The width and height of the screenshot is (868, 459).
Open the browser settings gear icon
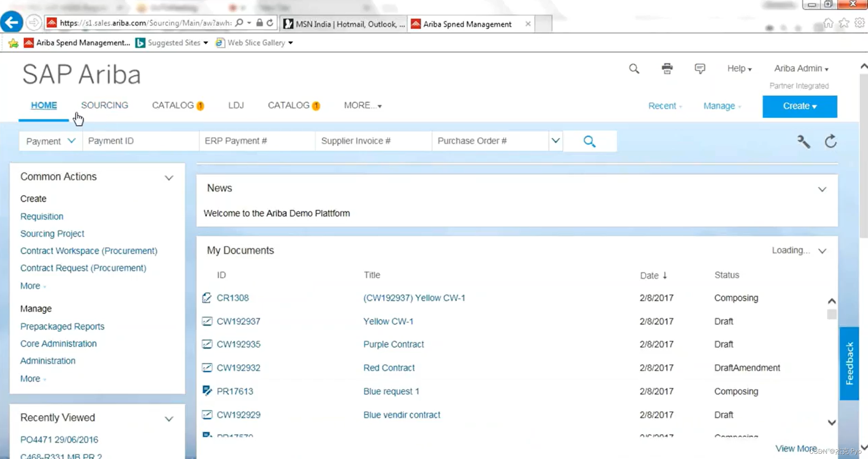(x=859, y=23)
